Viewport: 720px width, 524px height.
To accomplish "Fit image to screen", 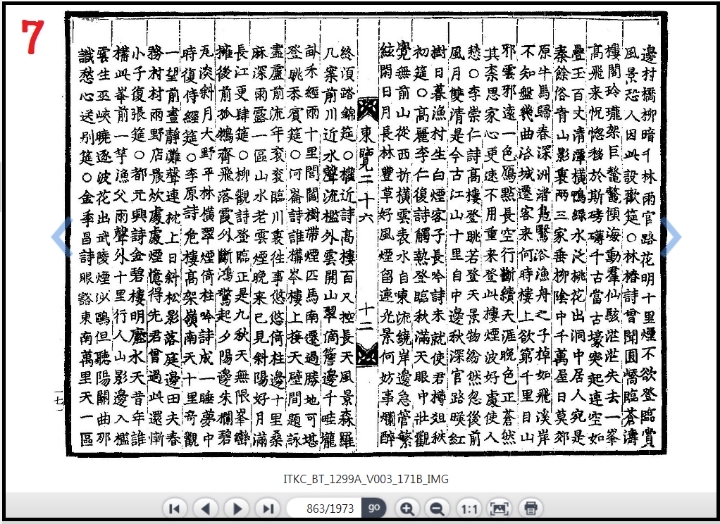I will tap(500, 508).
